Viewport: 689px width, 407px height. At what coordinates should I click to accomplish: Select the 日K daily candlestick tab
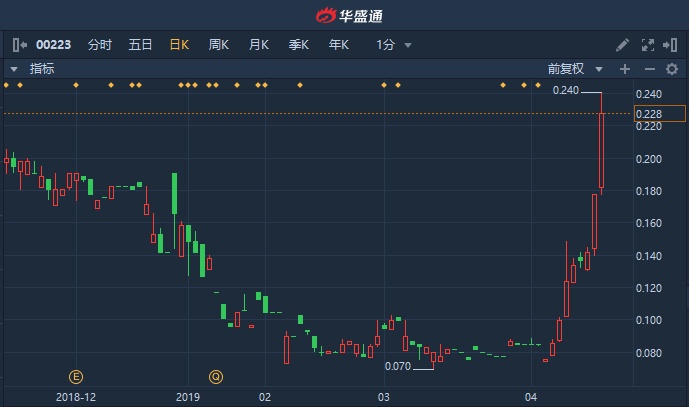pos(179,45)
